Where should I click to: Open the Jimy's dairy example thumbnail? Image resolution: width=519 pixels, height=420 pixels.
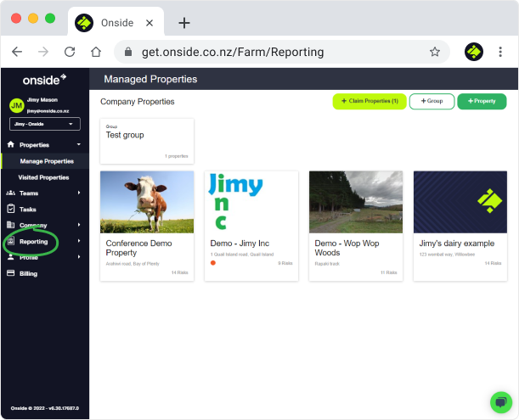(460, 202)
